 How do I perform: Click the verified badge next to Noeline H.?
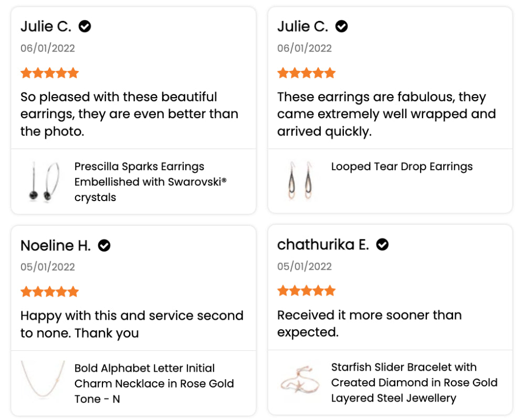pyautogui.click(x=104, y=246)
